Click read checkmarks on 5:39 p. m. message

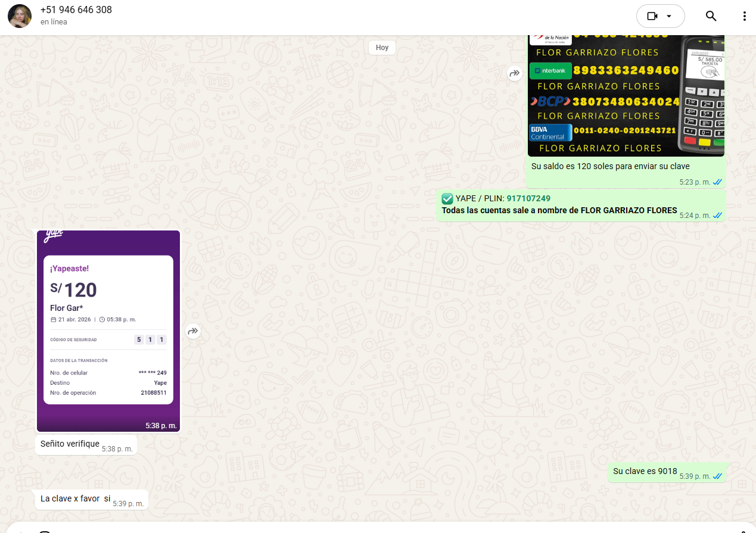coord(717,476)
